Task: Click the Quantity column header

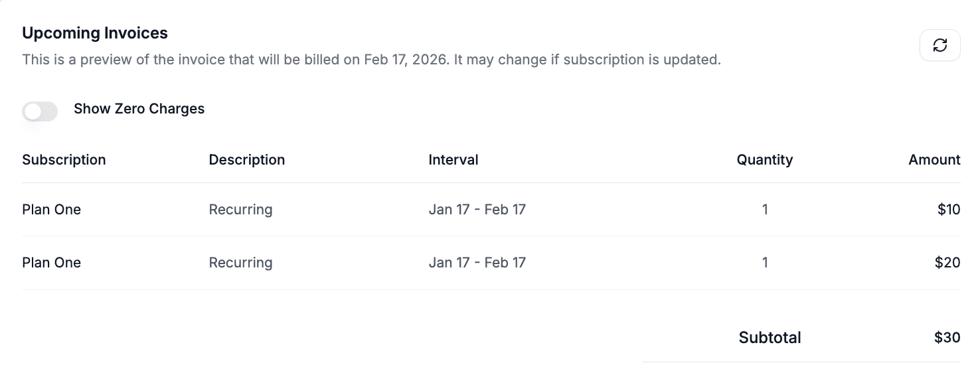Action: coord(764,160)
